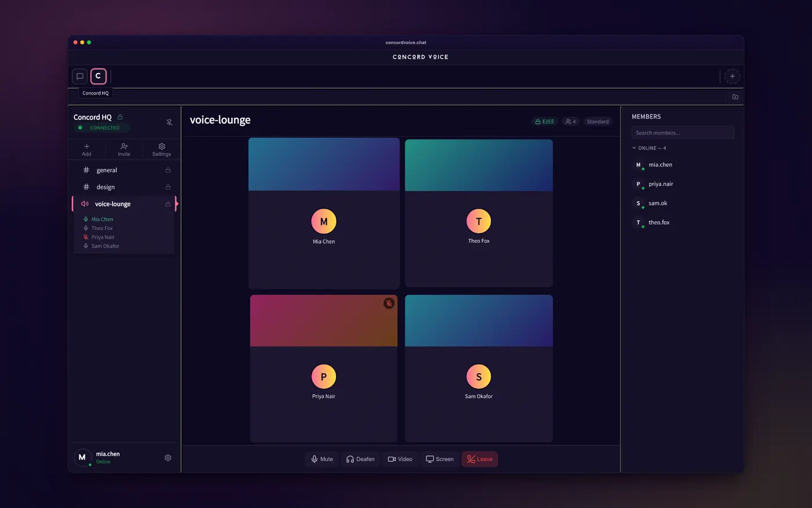Image resolution: width=812 pixels, height=508 pixels.
Task: Click Sam Okafor's S avatar in tile
Action: (478, 376)
